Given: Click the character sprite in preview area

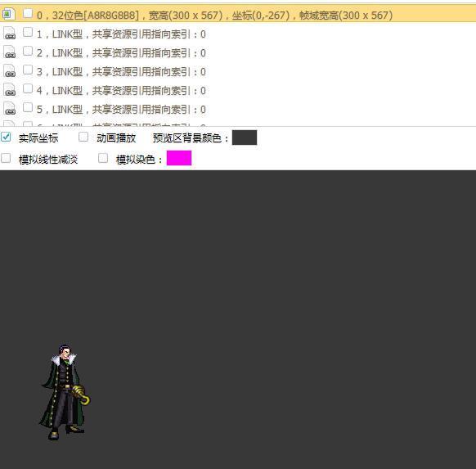Looking at the screenshot, I should click(65, 392).
